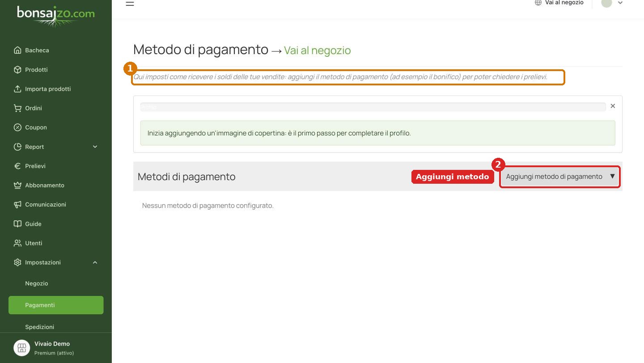
Task: Click the user avatar in top bar
Action: pyautogui.click(x=606, y=3)
